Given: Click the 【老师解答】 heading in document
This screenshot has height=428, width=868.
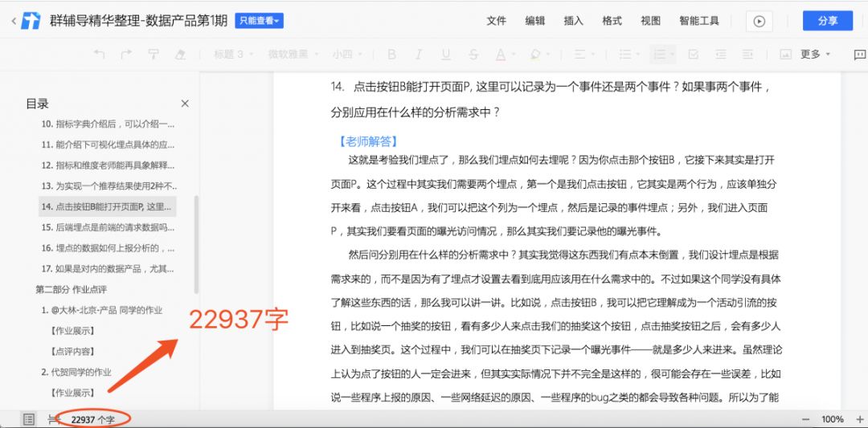Looking at the screenshot, I should [x=368, y=141].
